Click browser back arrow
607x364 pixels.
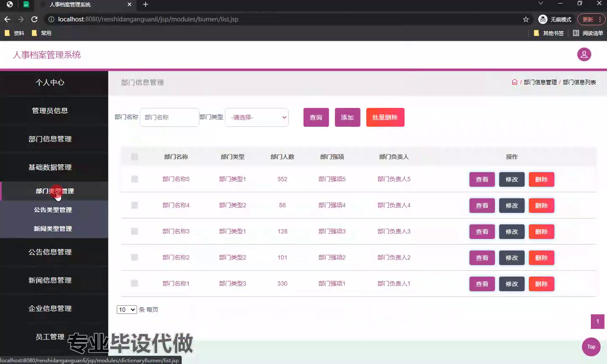click(x=7, y=19)
